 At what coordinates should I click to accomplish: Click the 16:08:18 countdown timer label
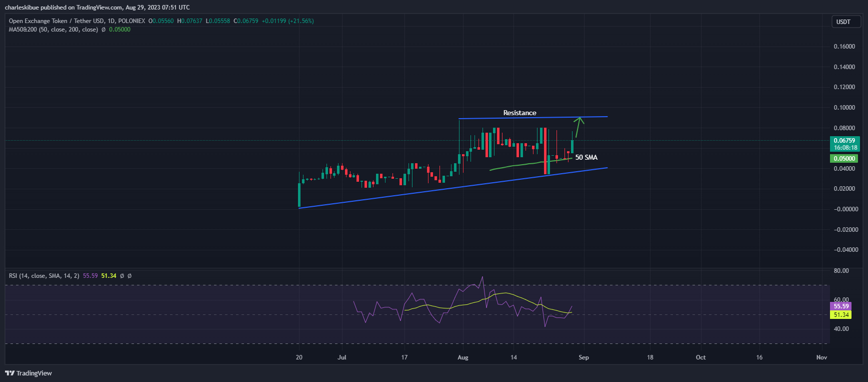coord(844,148)
